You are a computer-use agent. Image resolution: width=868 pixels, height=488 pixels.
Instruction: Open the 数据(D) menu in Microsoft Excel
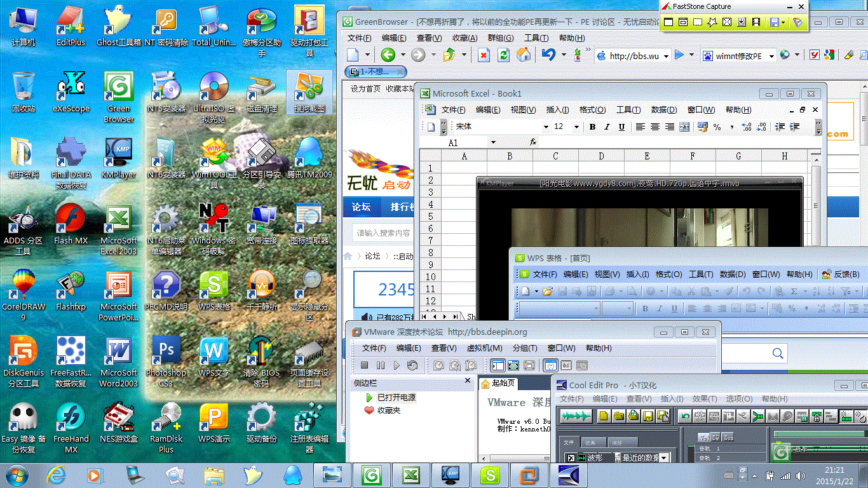click(664, 110)
